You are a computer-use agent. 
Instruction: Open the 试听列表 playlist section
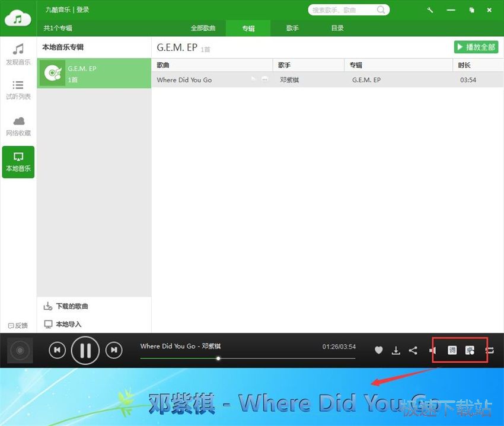18,90
